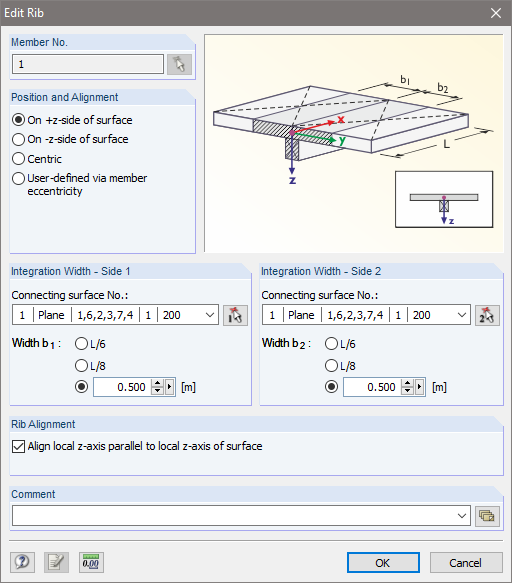Open b2 width value flyout arrow

[419, 387]
